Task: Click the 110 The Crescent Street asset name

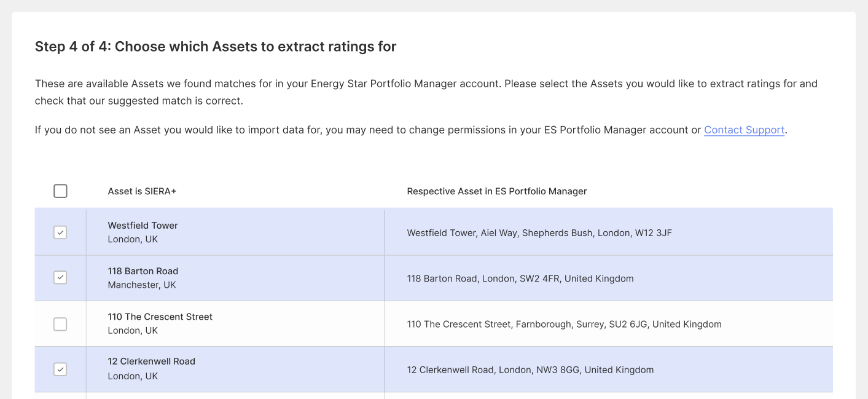Action: pos(160,317)
